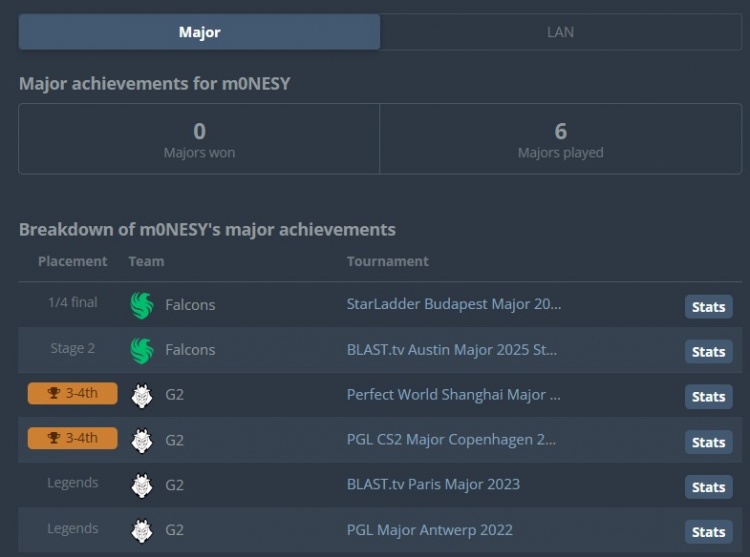Open Perfect World Shanghai Major link

point(453,394)
